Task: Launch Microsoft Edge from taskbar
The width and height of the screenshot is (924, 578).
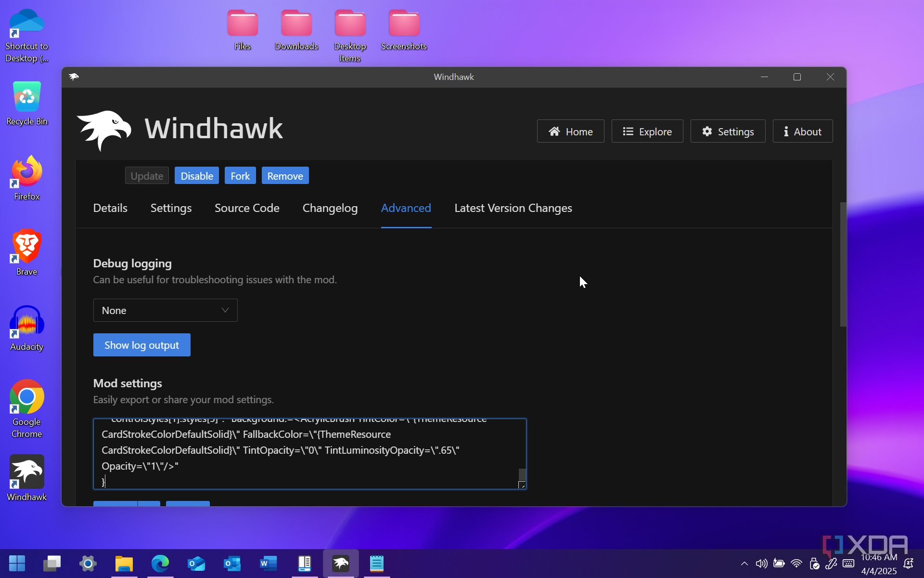Action: (x=160, y=563)
